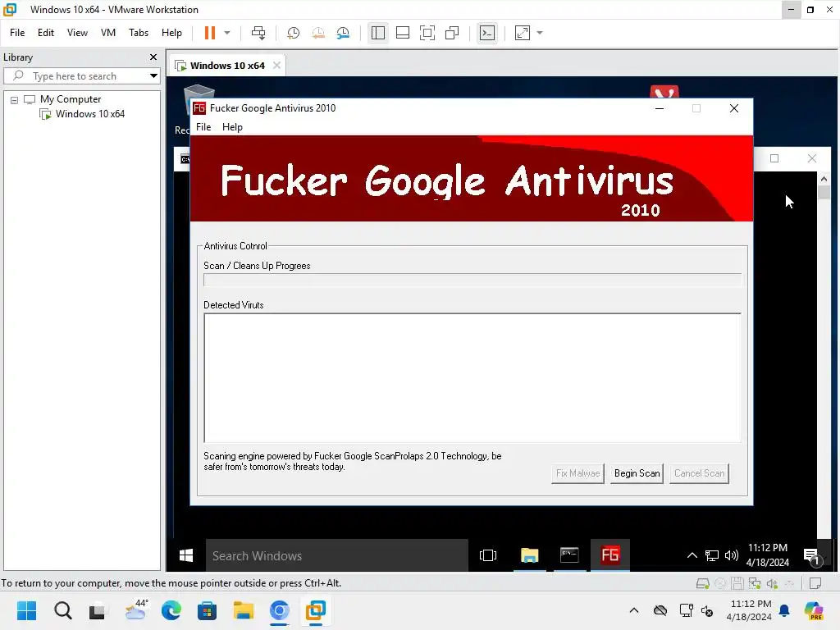840x630 pixels.
Task: Click the floppy device status icon
Action: pyautogui.click(x=737, y=583)
